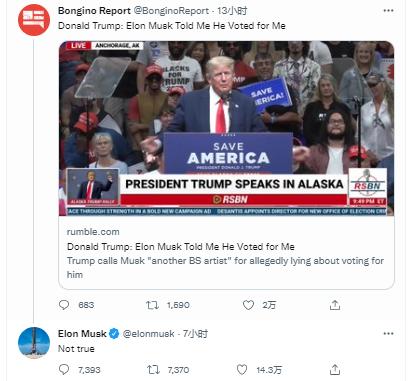Visit the @elonmusk handle
This screenshot has height=381, width=410.
click(149, 333)
